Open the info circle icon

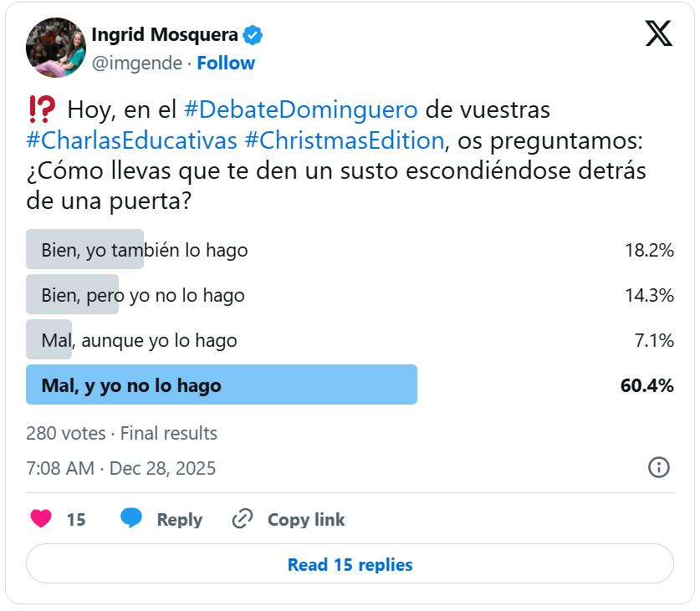click(659, 467)
